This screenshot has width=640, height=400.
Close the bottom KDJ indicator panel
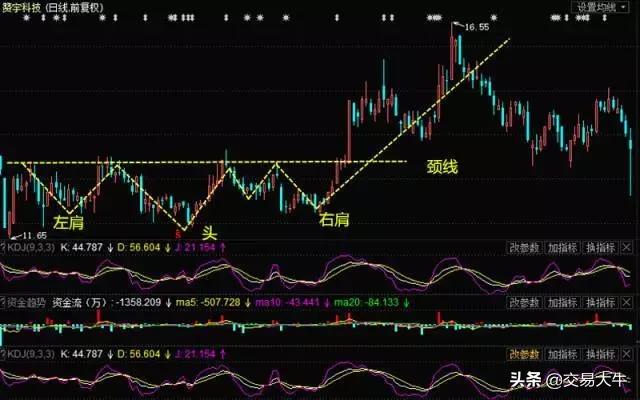coord(627,354)
